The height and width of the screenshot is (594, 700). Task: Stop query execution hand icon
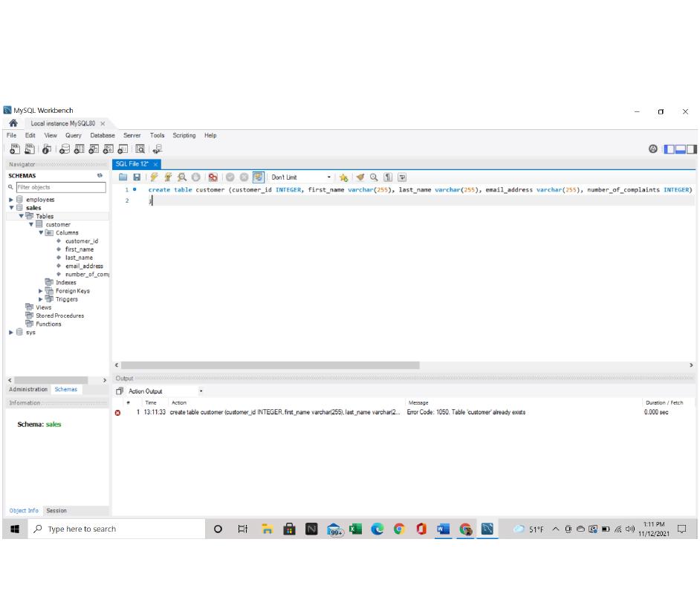click(195, 177)
